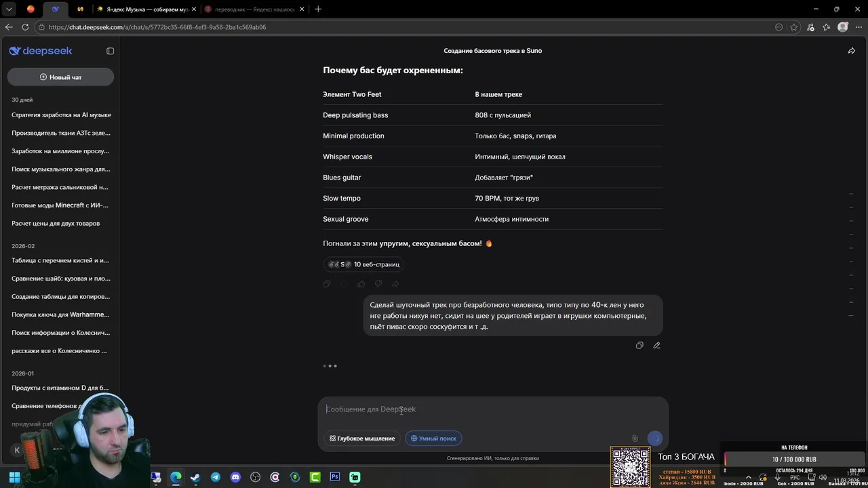Open chat Готовые моды Minecraft с ИИ

coord(61,205)
